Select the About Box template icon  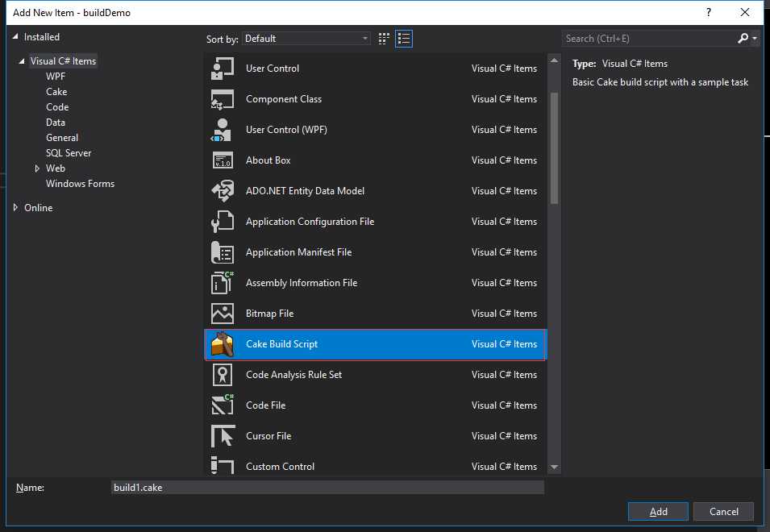223,160
